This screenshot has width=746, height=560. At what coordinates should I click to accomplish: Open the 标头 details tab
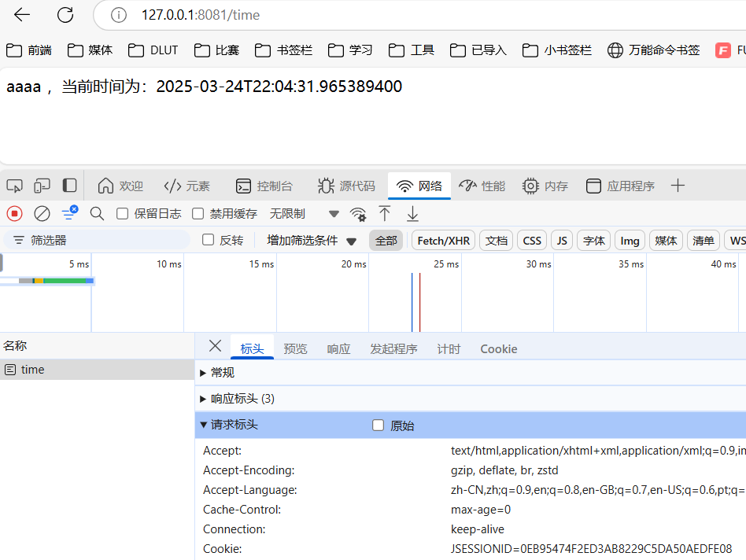[x=252, y=349]
